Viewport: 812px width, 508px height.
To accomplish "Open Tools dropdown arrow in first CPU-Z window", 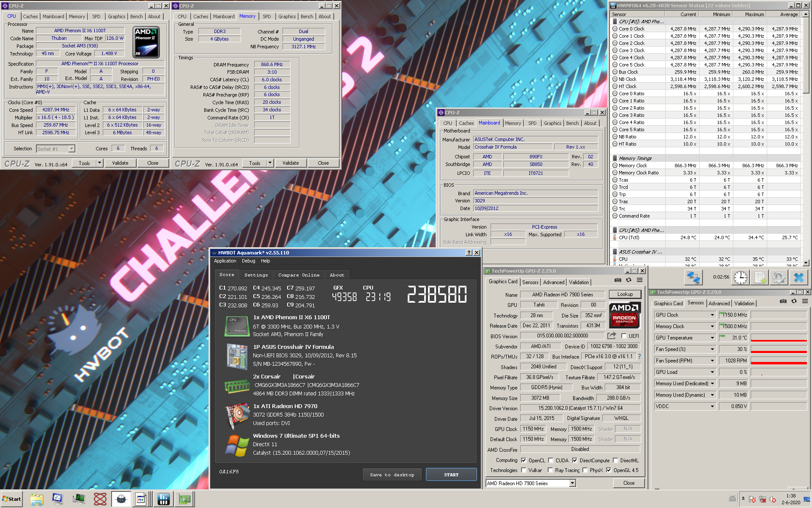I will pyautogui.click(x=100, y=163).
